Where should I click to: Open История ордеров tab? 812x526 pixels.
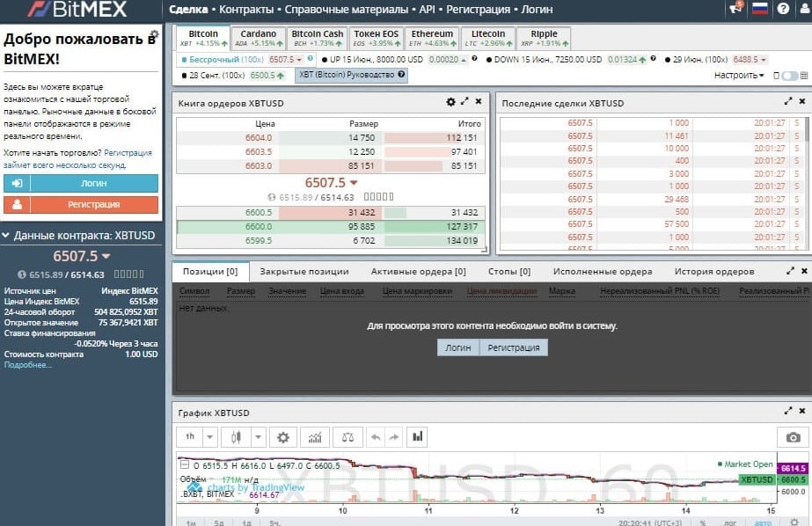[714, 271]
